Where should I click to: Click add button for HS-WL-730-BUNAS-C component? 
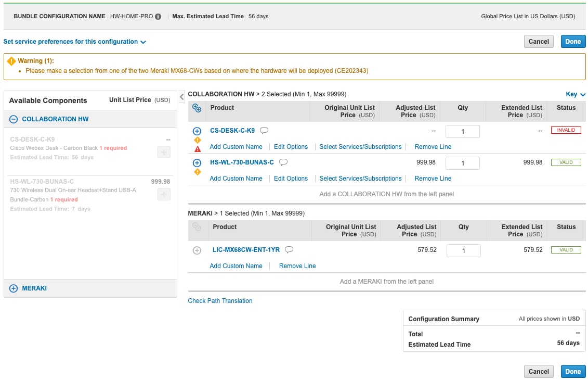pos(164,194)
